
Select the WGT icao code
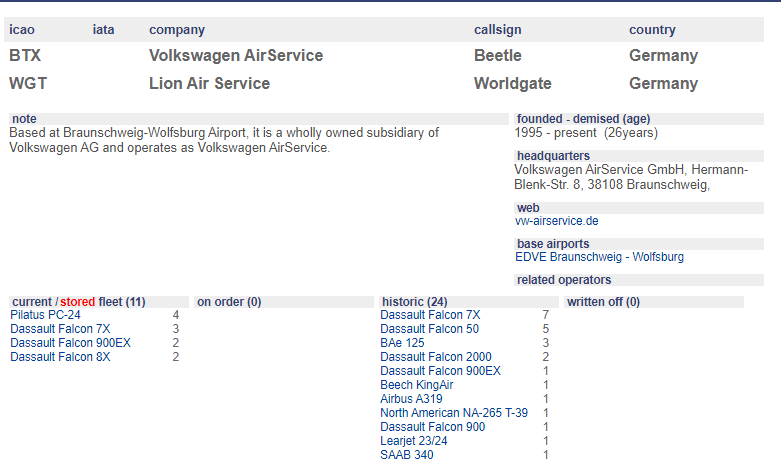tap(28, 83)
